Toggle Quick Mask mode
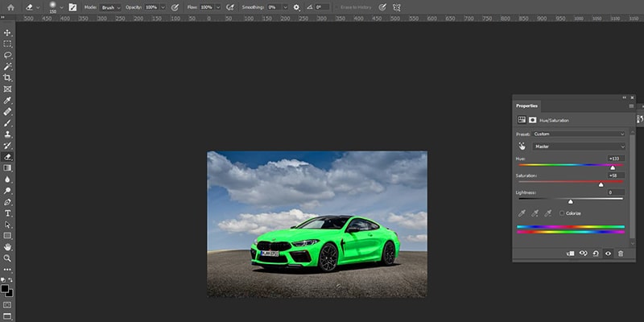644x322 pixels. click(7, 305)
